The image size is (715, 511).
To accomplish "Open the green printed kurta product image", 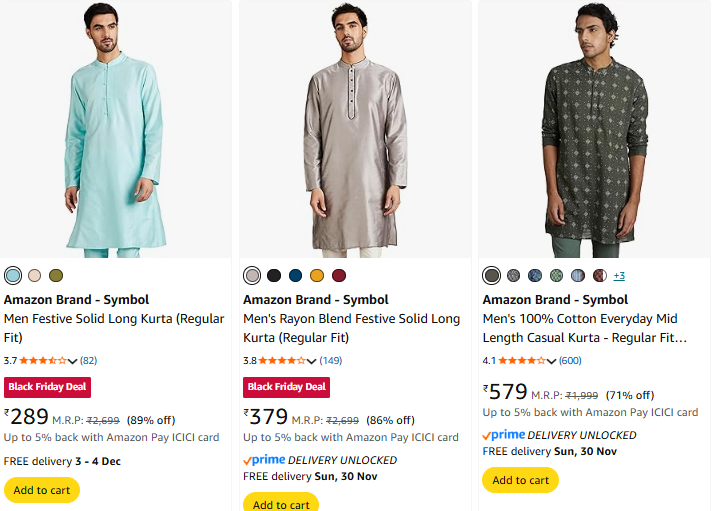I will pyautogui.click(x=595, y=130).
